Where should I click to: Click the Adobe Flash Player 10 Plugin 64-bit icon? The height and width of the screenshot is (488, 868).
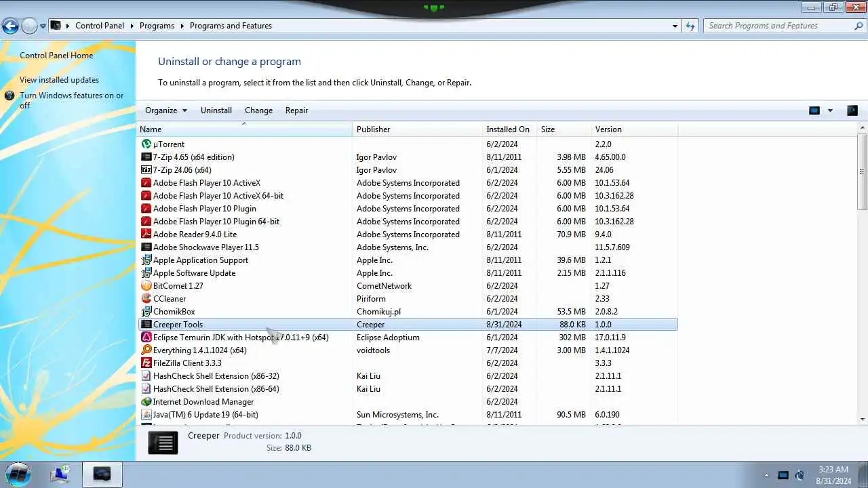[146, 221]
